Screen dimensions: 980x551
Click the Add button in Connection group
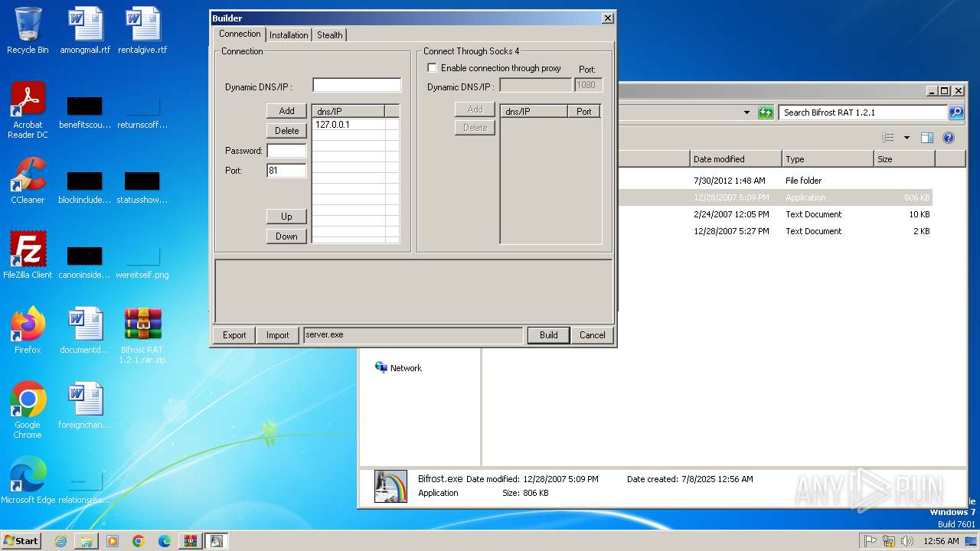click(x=286, y=111)
